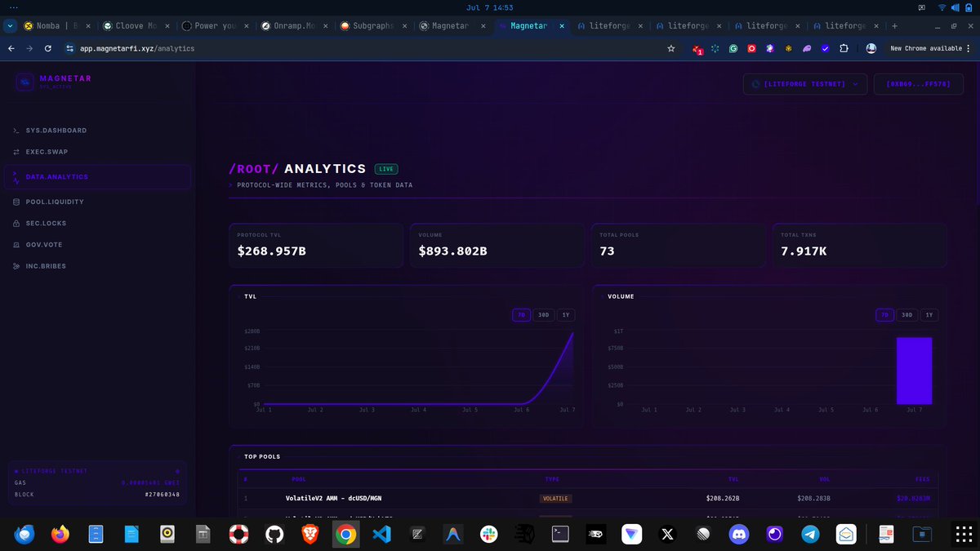This screenshot has width=980, height=551.
Task: Click the VOLATILE type badge
Action: pyautogui.click(x=555, y=498)
